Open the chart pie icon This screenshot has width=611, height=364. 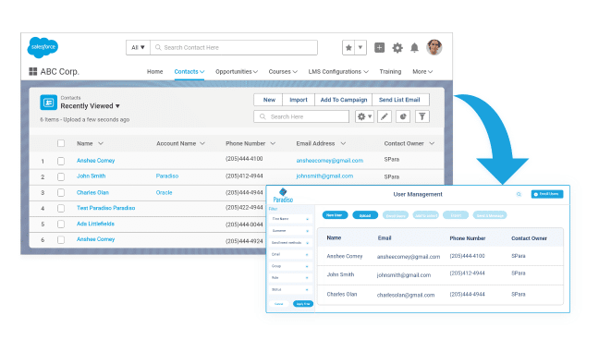click(403, 116)
